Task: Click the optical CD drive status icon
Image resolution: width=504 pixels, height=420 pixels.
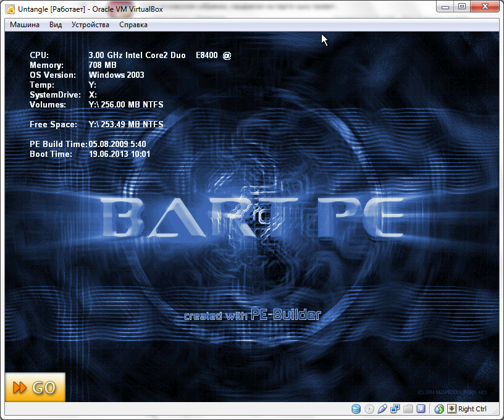Action: 369,409
